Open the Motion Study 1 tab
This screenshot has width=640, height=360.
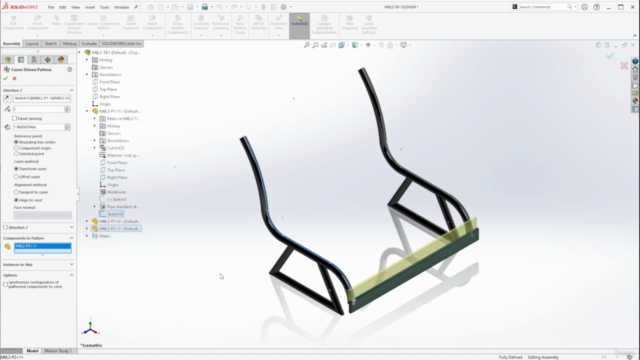pyautogui.click(x=58, y=351)
